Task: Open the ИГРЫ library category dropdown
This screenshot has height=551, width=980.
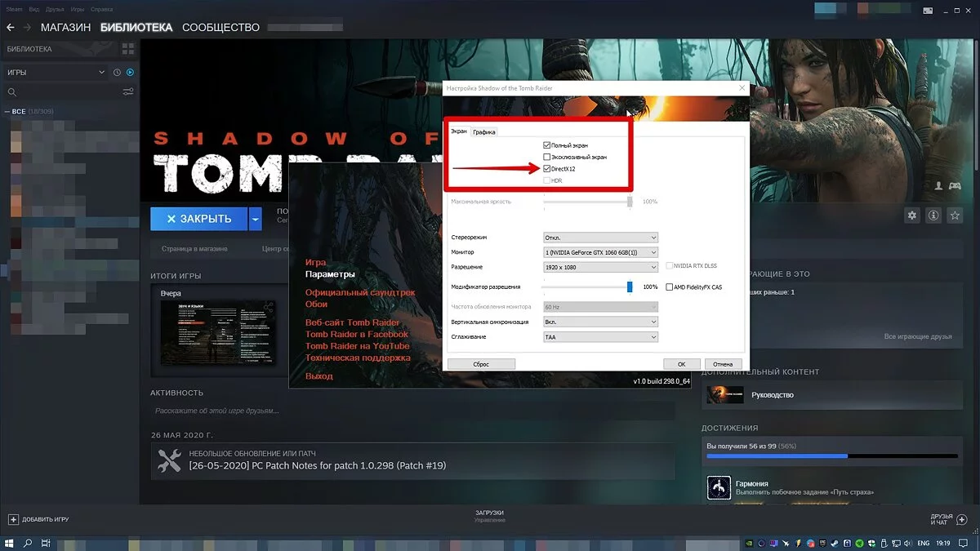Action: click(x=56, y=73)
